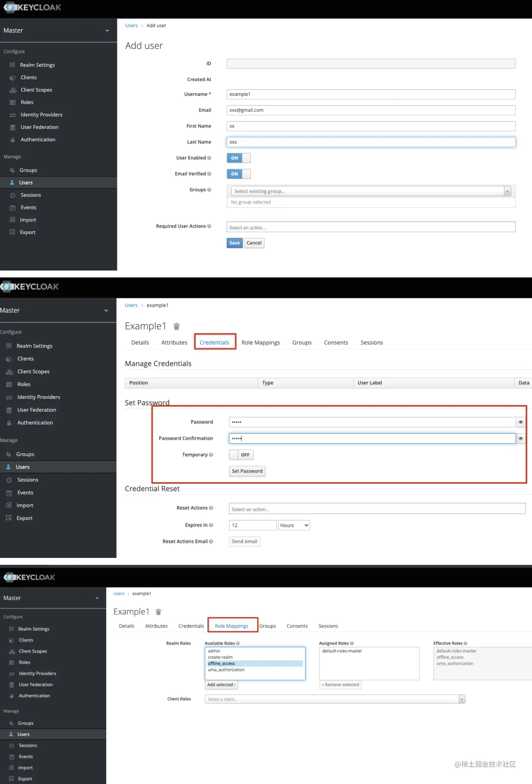
Task: Click the help icon next to Effective Roles
Action: click(x=466, y=643)
